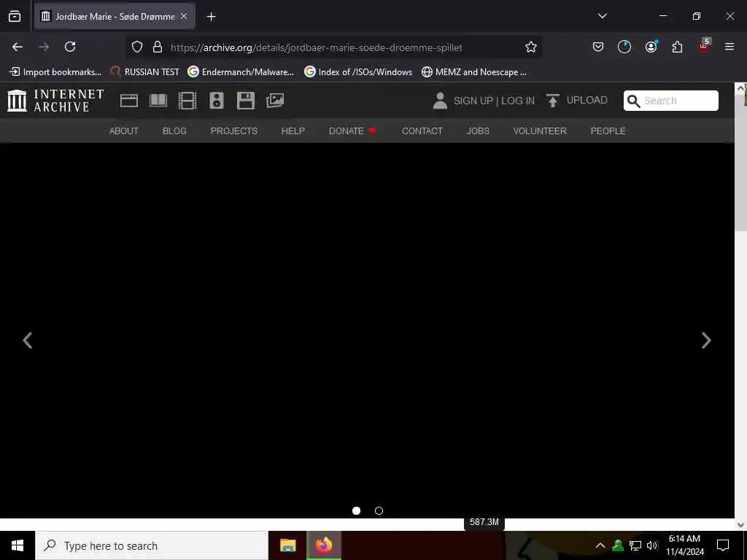Open the uBlock Origin extension icon

coord(704,46)
